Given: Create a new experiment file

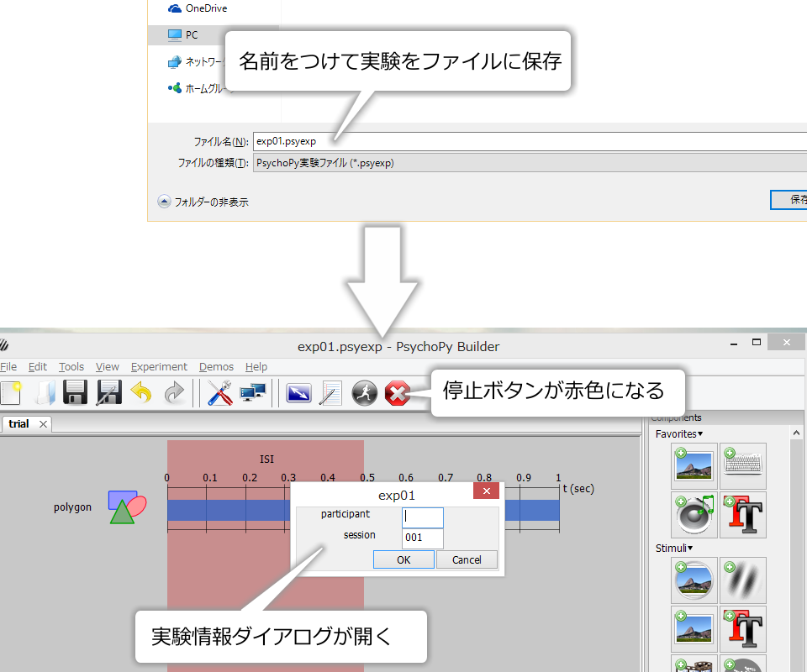Looking at the screenshot, I should coord(10,393).
